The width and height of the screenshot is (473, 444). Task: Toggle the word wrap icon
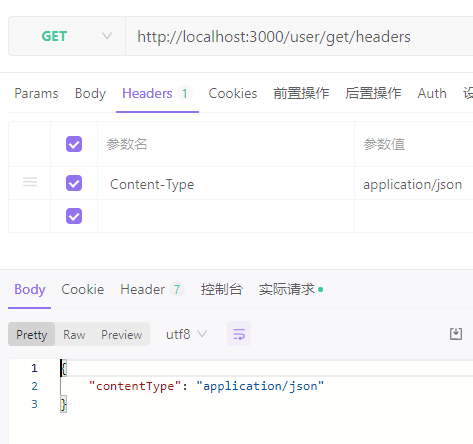coord(239,334)
